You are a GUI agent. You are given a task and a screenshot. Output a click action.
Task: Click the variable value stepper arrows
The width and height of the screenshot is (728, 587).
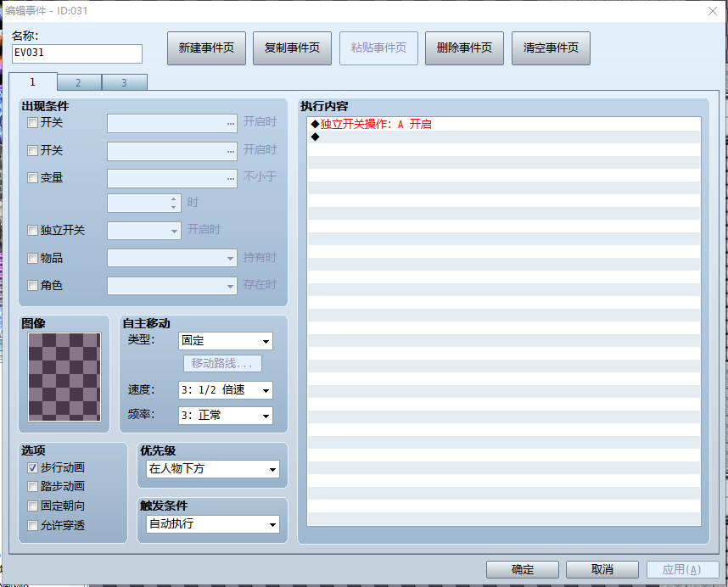point(174,204)
